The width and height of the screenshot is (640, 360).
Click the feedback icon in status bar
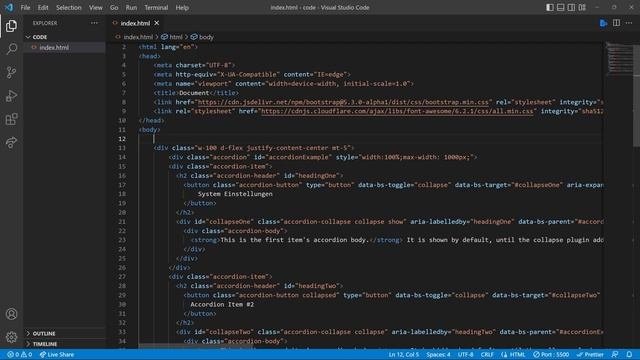(x=615, y=355)
